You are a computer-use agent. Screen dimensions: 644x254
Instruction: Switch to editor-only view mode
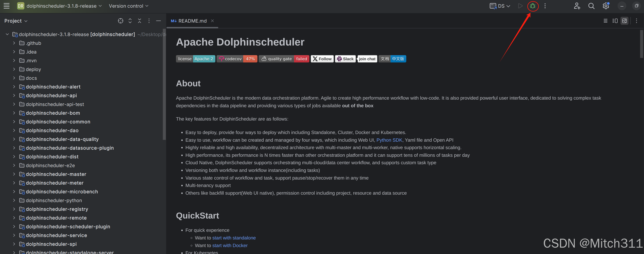point(605,21)
